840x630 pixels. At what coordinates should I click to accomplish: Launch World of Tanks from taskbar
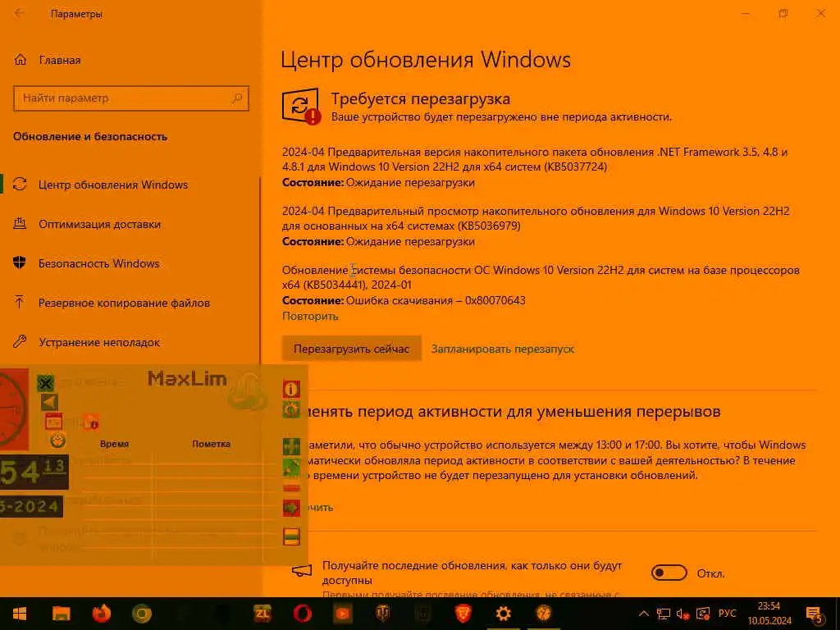382,614
